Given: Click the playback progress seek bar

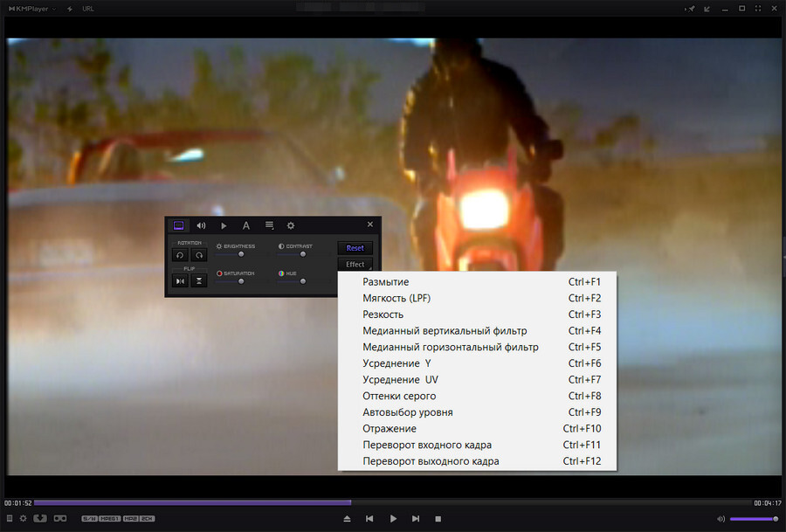Looking at the screenshot, I should click(x=391, y=502).
